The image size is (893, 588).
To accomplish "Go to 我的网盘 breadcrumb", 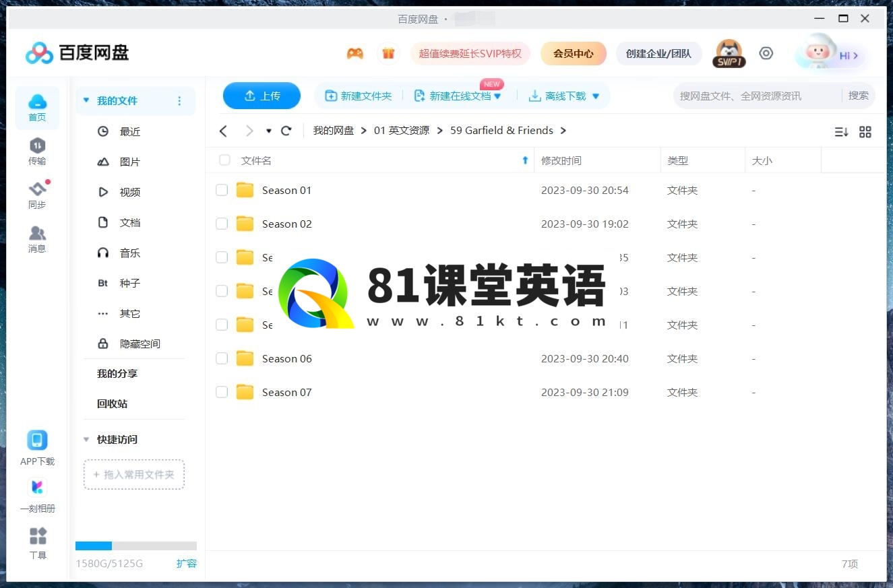I will (334, 131).
